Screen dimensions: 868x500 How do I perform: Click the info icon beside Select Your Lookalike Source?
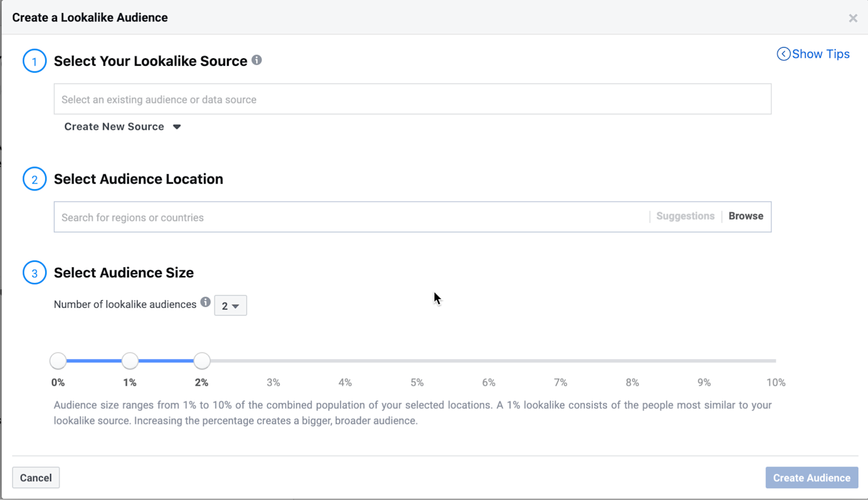coord(257,60)
